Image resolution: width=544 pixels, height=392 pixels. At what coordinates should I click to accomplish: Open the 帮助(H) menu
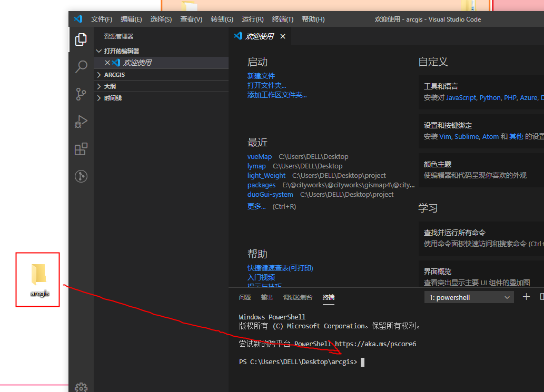pyautogui.click(x=313, y=19)
